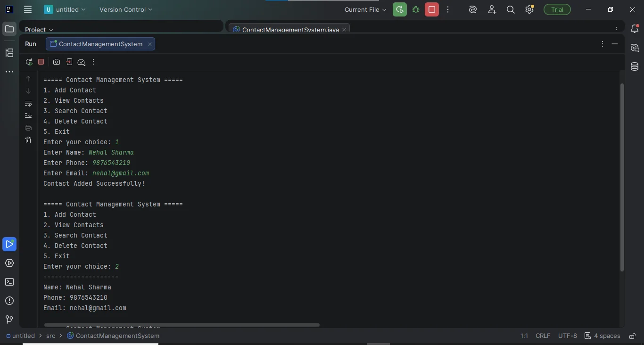Click the camera thread dump icon
Viewport: 644px width, 345px height.
click(x=57, y=62)
